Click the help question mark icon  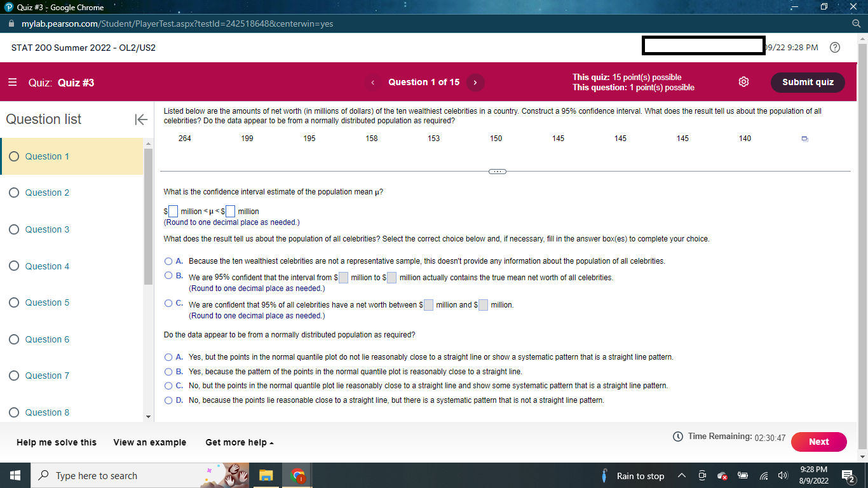coord(835,47)
